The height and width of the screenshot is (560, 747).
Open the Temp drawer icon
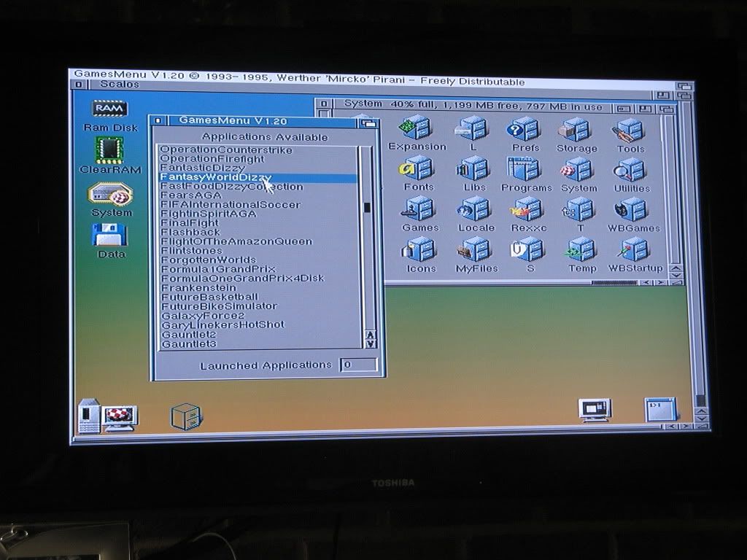580,251
